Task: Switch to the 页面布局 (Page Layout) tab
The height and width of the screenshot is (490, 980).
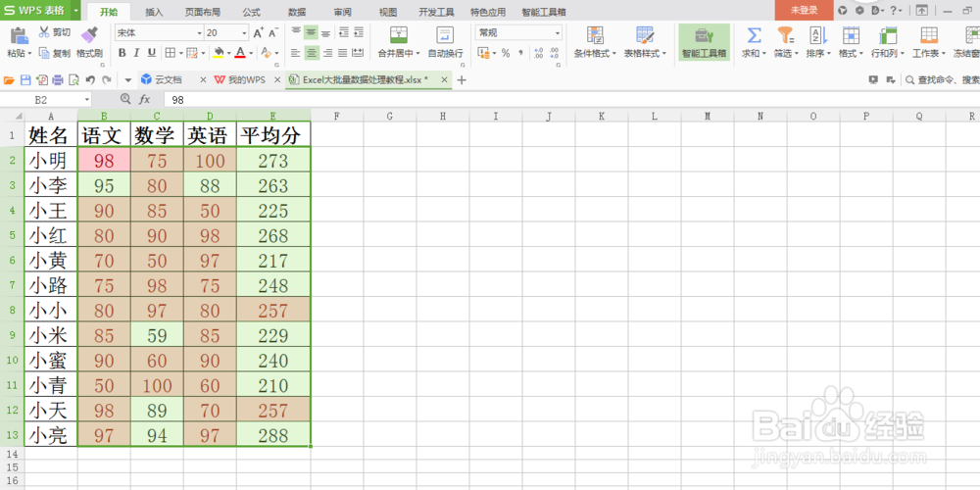Action: pyautogui.click(x=203, y=12)
